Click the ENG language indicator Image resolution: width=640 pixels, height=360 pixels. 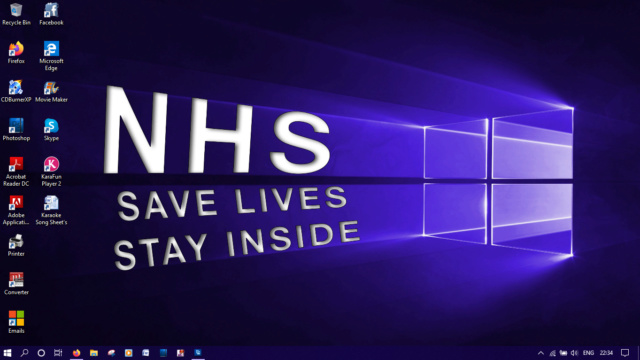[x=588, y=353]
